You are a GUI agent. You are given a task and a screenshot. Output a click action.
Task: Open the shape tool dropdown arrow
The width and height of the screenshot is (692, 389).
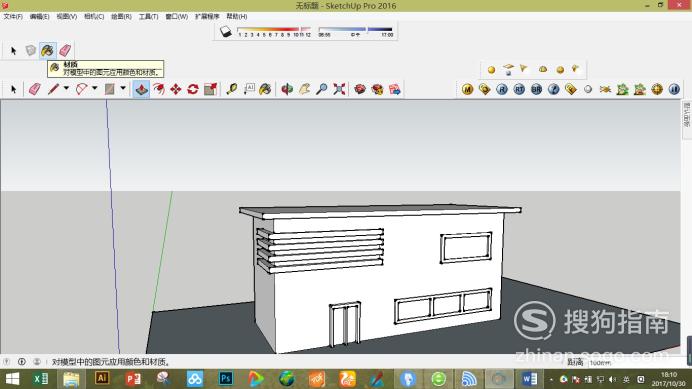coord(123,88)
